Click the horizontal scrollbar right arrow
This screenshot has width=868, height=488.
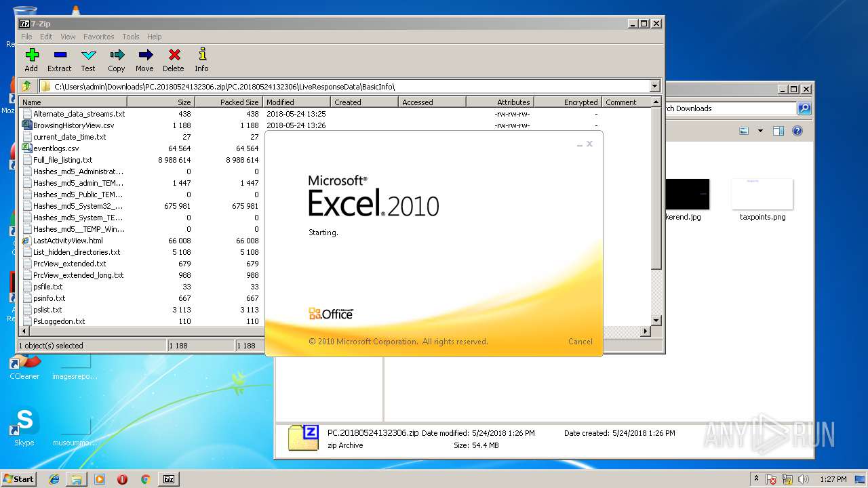(x=646, y=331)
